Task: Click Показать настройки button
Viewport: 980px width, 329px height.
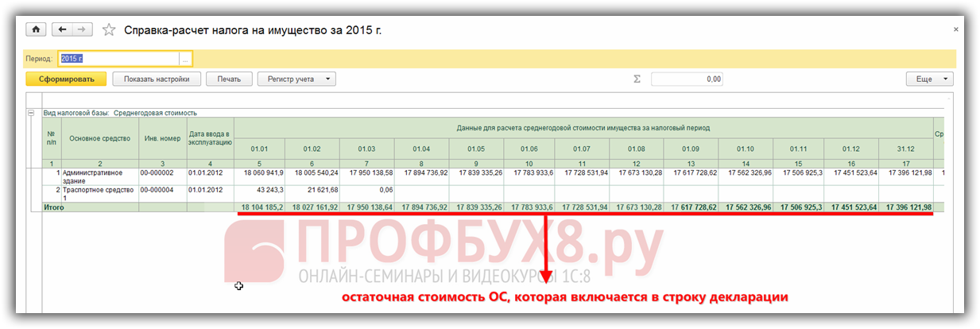Action: coord(156,79)
